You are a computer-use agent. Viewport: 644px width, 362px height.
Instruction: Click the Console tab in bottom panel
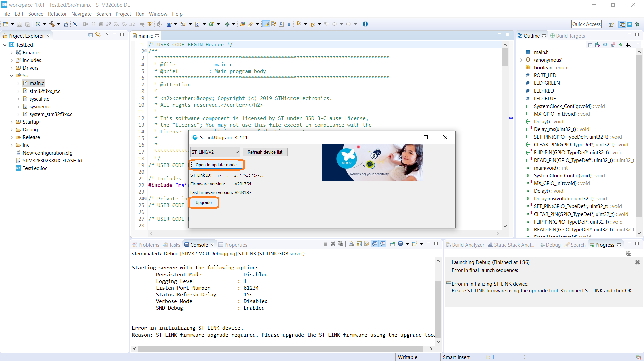(x=198, y=244)
